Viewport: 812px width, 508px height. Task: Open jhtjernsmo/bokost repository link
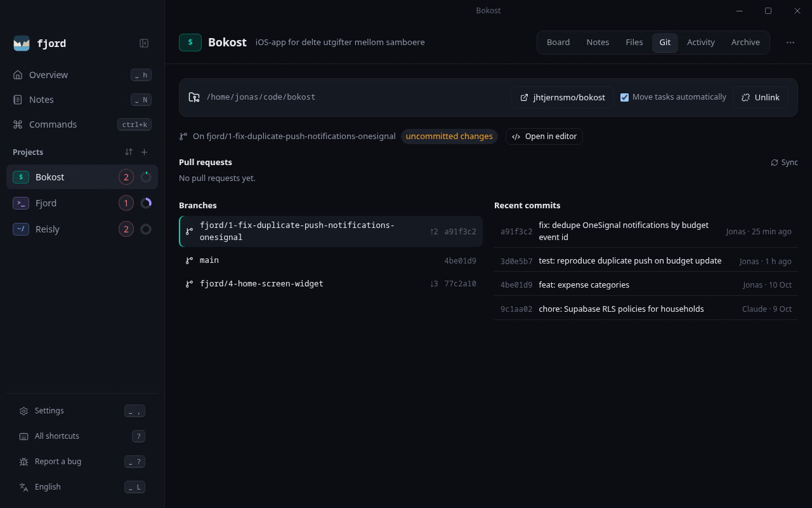[563, 97]
